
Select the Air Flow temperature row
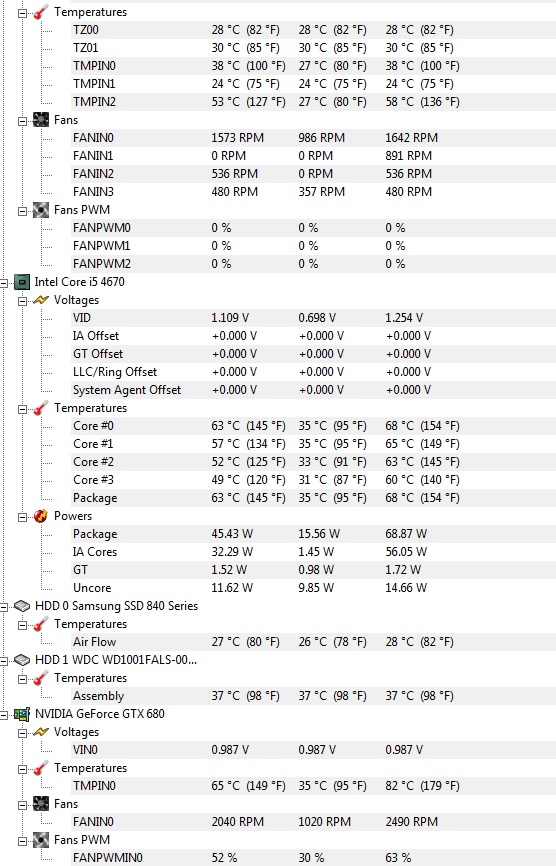(313, 642)
